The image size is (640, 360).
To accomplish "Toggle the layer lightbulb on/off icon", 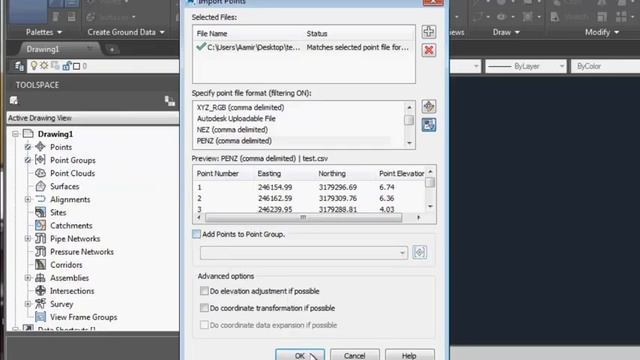I will (34, 66).
